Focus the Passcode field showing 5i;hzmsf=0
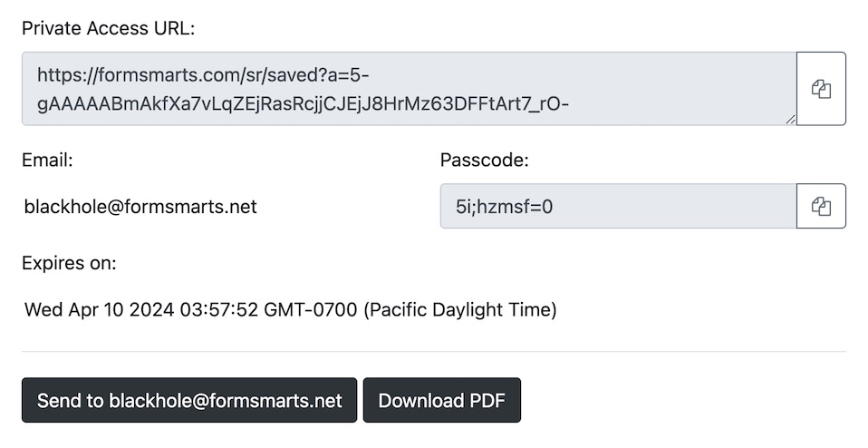Viewport: 868px width, 448px height. (618, 206)
